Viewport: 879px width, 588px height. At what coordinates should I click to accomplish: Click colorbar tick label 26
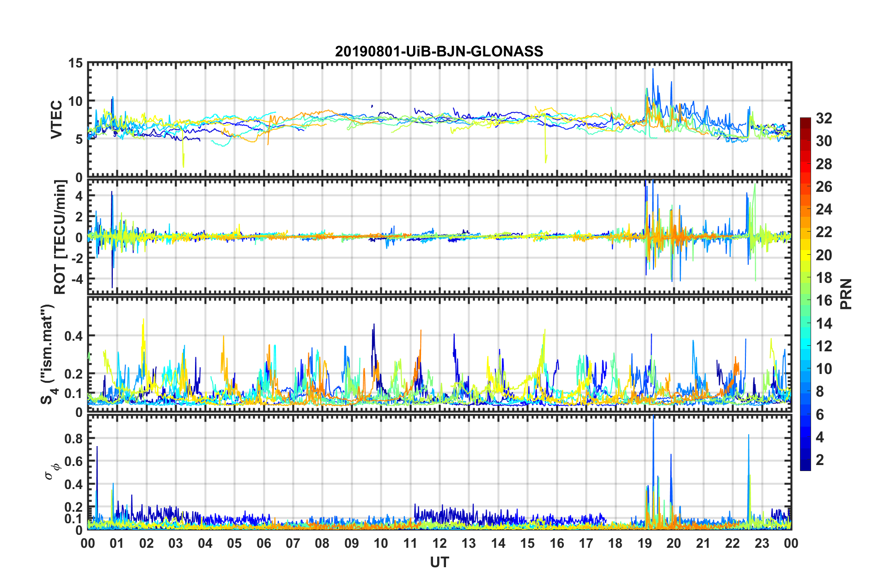pyautogui.click(x=824, y=187)
